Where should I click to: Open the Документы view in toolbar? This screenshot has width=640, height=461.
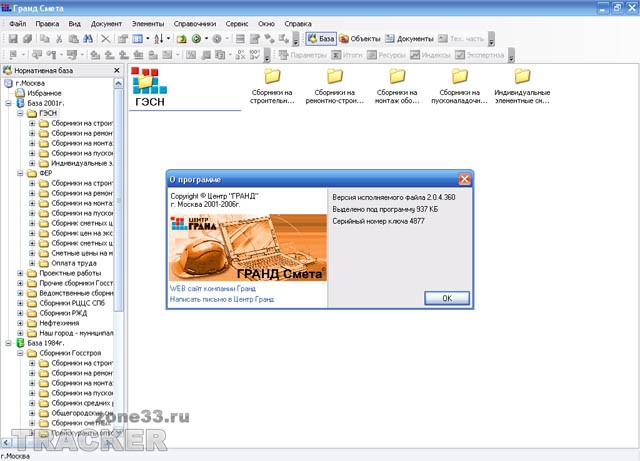coord(409,39)
